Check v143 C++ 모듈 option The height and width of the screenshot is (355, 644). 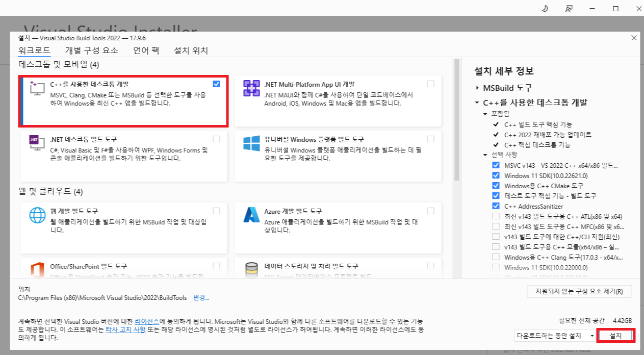coord(496,247)
